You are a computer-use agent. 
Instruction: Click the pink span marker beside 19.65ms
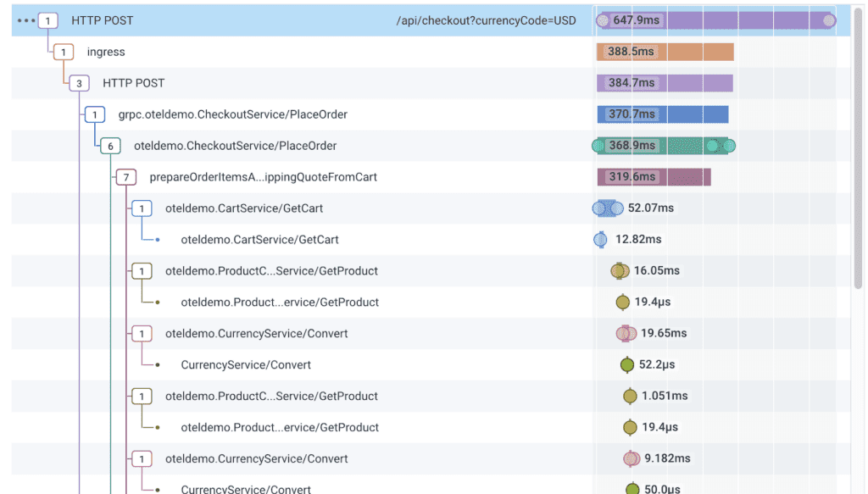pyautogui.click(x=626, y=334)
